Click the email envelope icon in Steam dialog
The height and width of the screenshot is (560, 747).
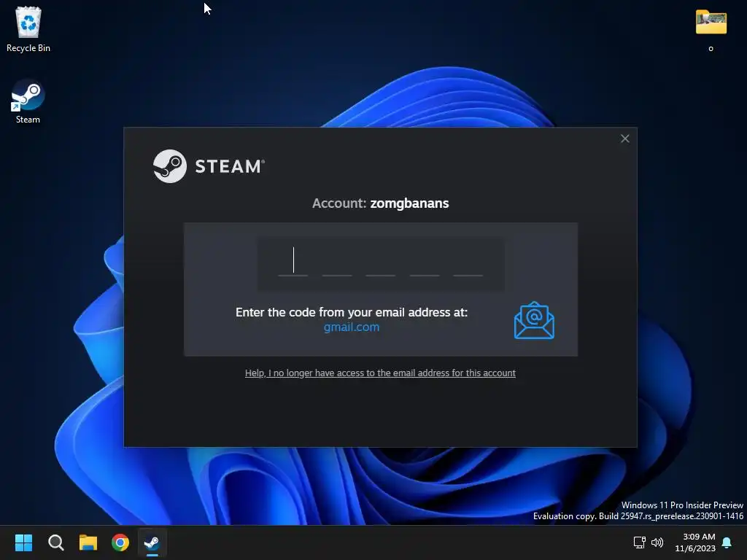click(534, 321)
